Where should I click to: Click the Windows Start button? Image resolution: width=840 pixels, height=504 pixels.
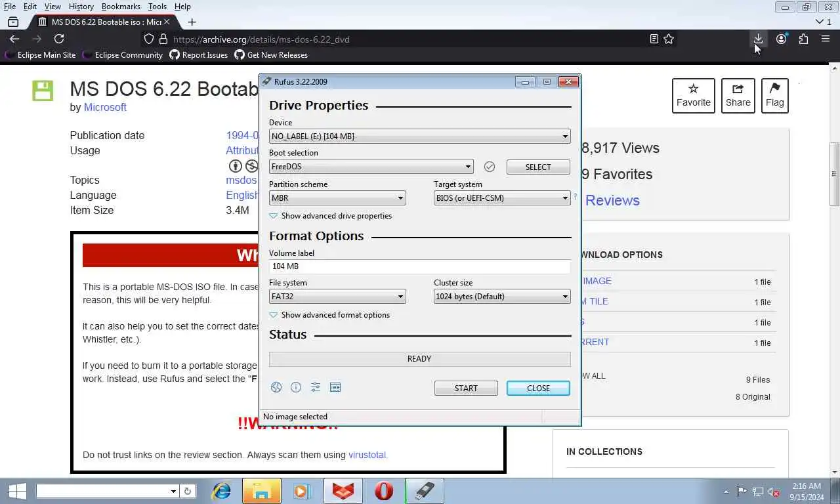pos(16,491)
